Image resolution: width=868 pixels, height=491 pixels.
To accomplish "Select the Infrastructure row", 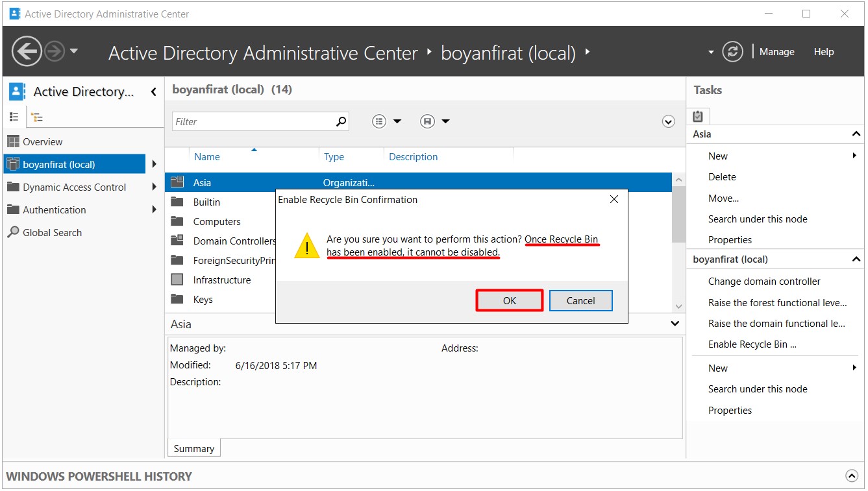I will coord(221,280).
